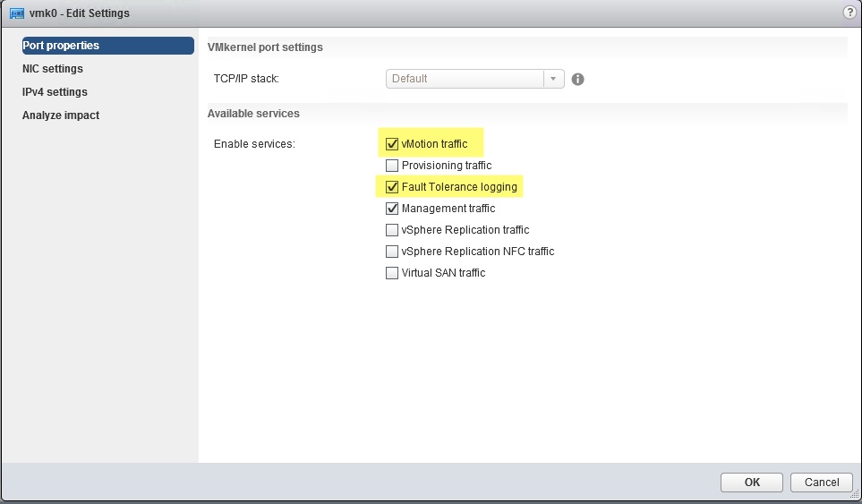Tick the Virtual SAN traffic checkbox
This screenshot has height=504, width=862.
(x=392, y=273)
